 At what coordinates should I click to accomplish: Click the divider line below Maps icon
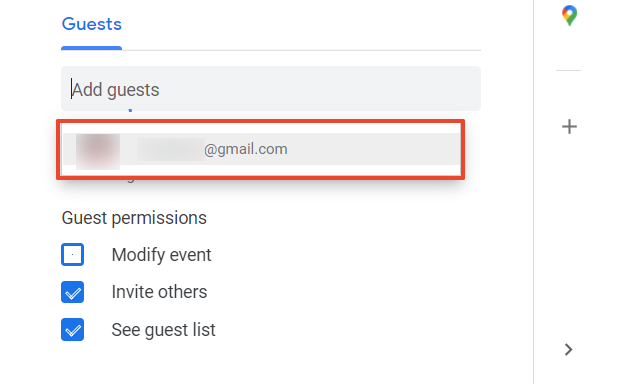point(568,70)
